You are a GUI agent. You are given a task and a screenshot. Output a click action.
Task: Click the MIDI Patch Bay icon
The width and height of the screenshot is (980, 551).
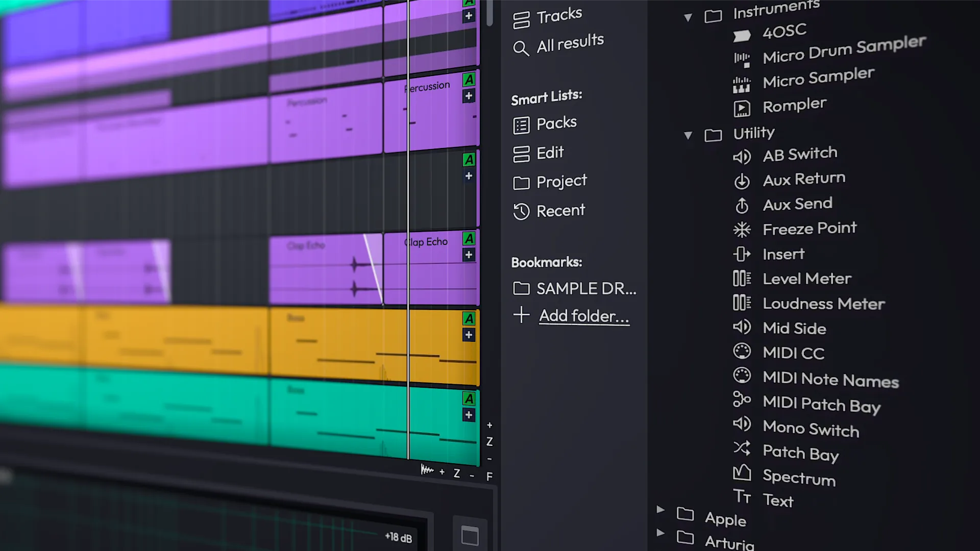coord(742,399)
